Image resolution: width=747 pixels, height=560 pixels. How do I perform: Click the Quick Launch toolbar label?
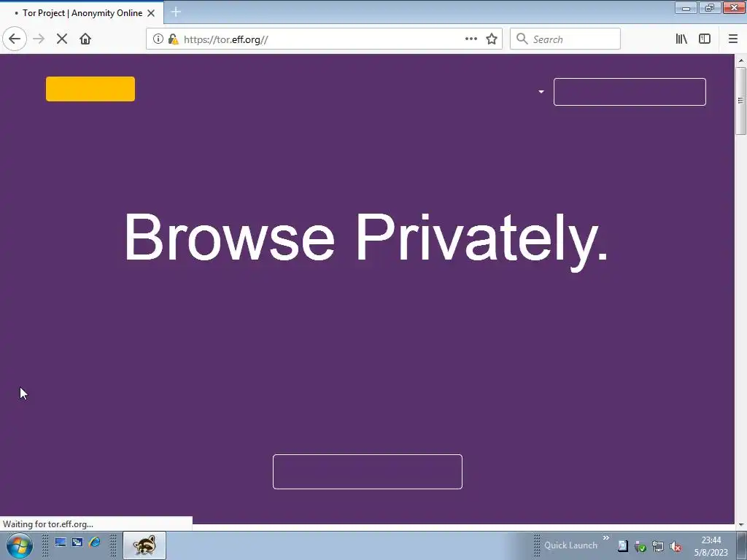570,545
